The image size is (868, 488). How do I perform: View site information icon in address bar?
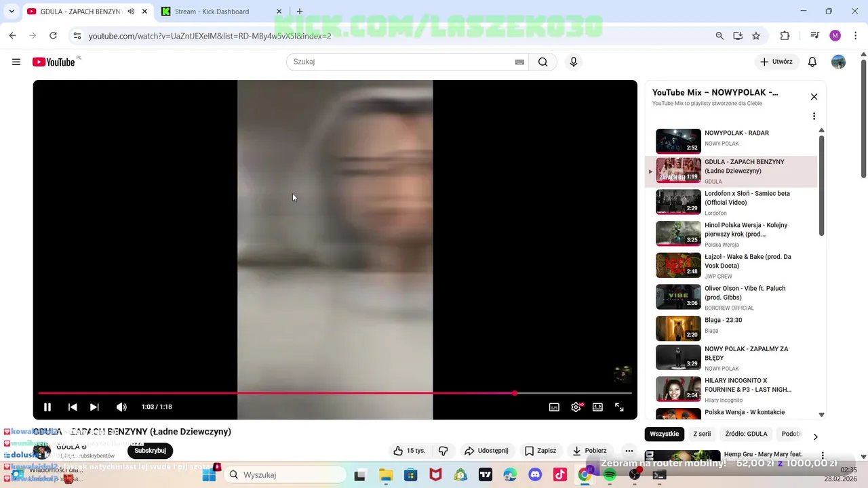tap(77, 36)
